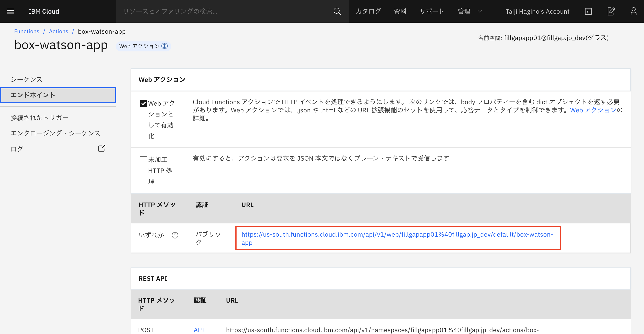Image resolution: width=644 pixels, height=334 pixels.
Task: Open エンクロージング・シーケンス sidebar item
Action: pyautogui.click(x=55, y=133)
